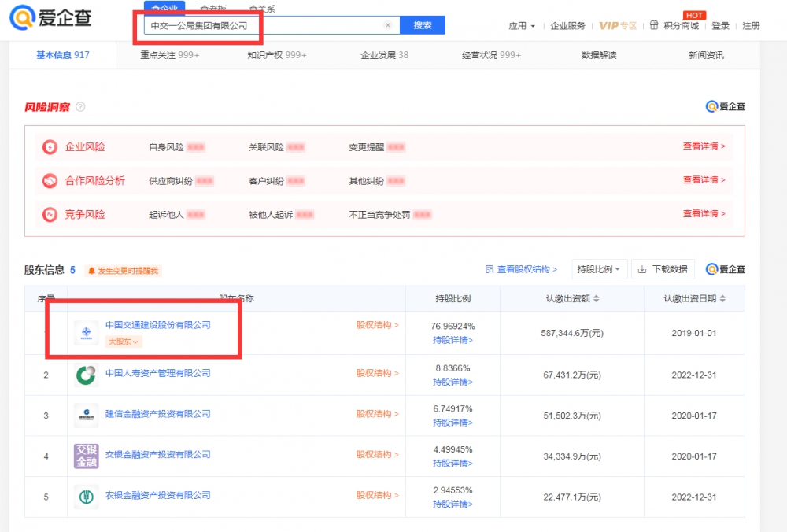Click the date cell 2019-01-01
Image resolution: width=787 pixels, height=532 pixels.
pyautogui.click(x=694, y=333)
